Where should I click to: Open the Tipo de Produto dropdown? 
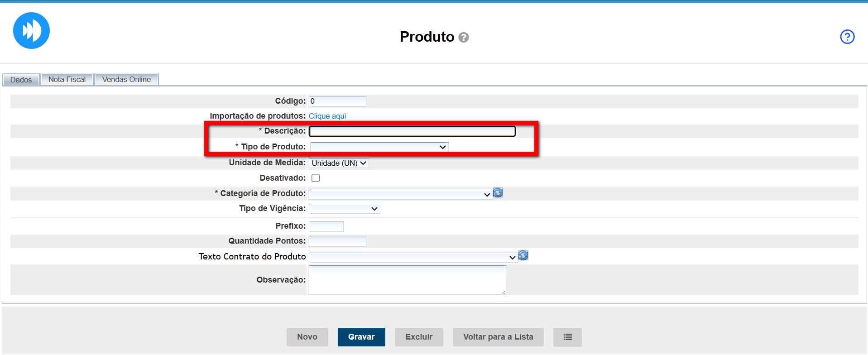coord(379,147)
